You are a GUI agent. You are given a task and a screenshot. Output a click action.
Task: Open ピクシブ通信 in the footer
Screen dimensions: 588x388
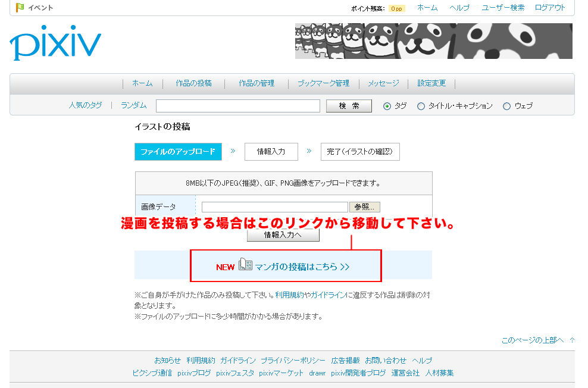coord(152,373)
